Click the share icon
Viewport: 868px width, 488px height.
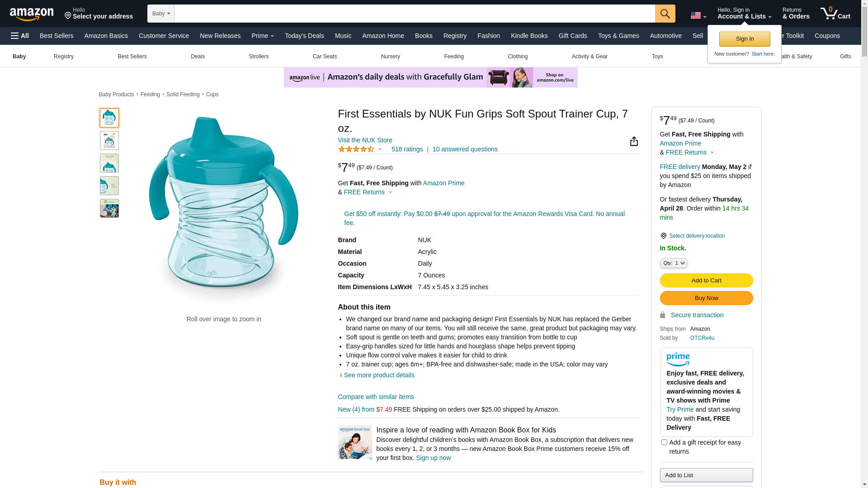(x=634, y=141)
